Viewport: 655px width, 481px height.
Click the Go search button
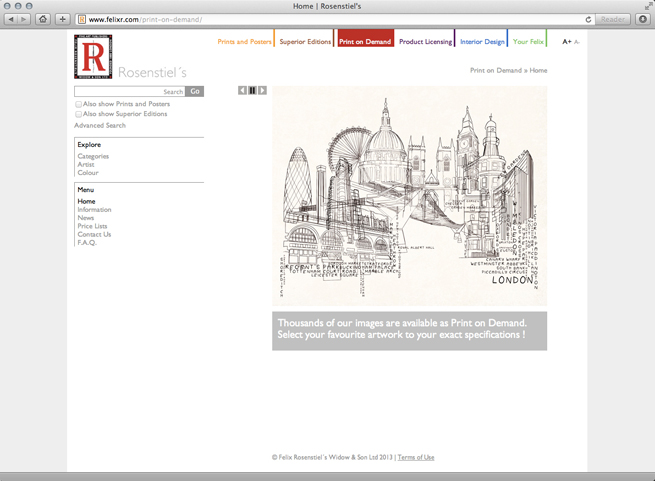click(x=195, y=92)
